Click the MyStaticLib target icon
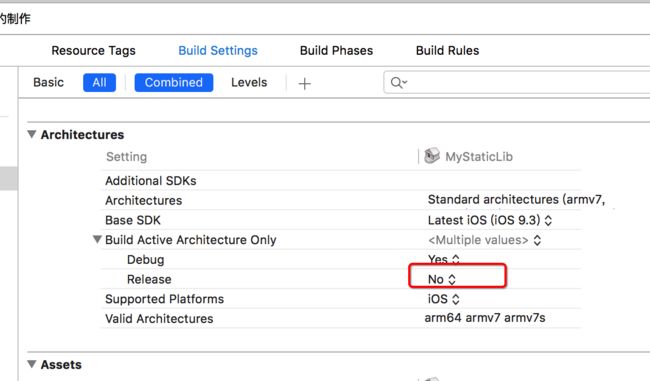650x381 pixels. [x=432, y=156]
